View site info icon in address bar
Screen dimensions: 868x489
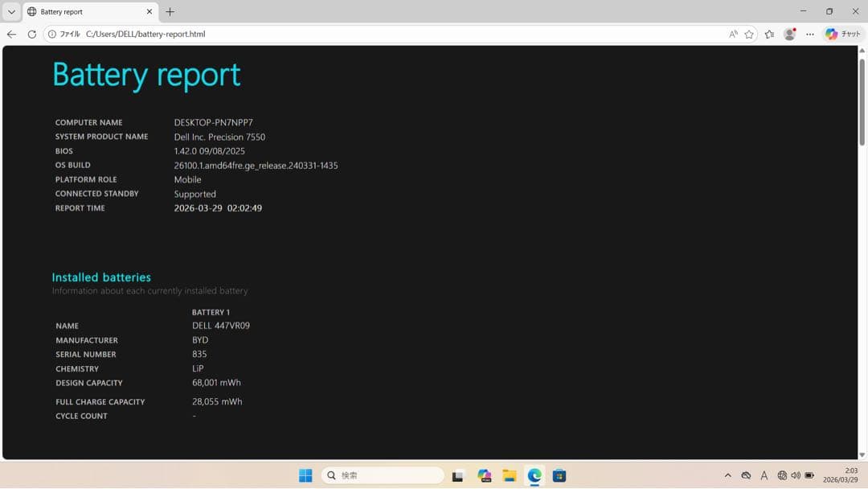tap(52, 35)
